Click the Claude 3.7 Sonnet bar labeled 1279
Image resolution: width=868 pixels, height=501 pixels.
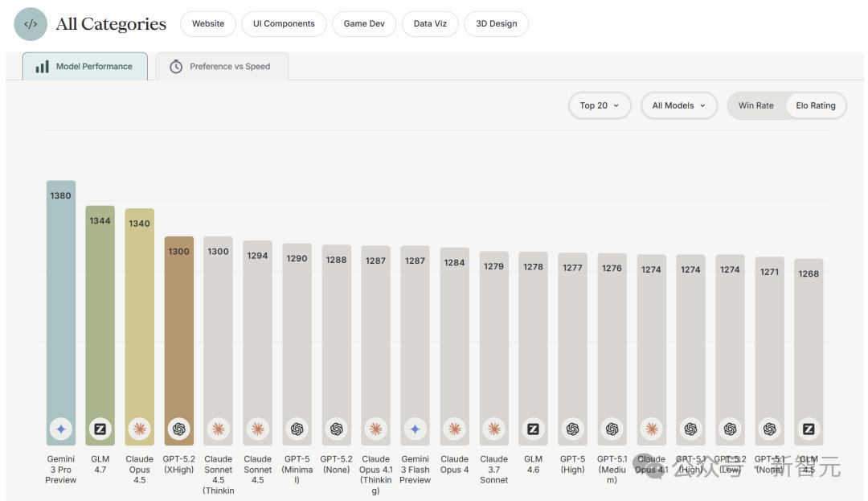[493, 348]
